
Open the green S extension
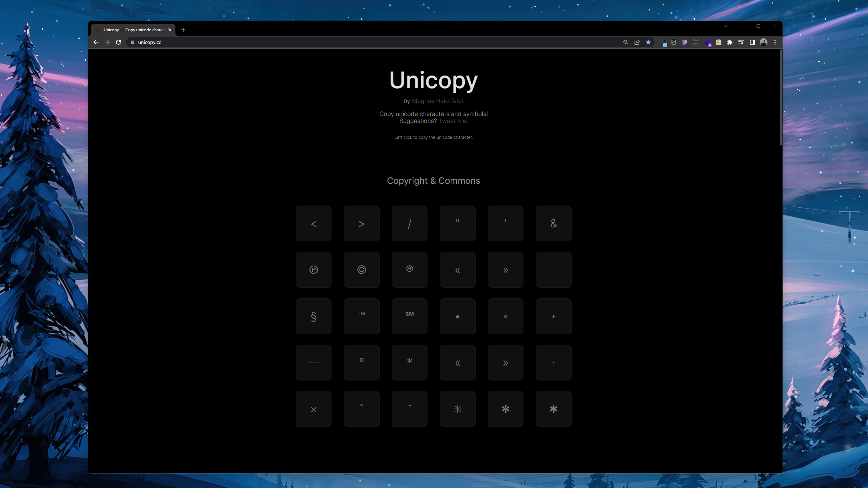tap(673, 42)
